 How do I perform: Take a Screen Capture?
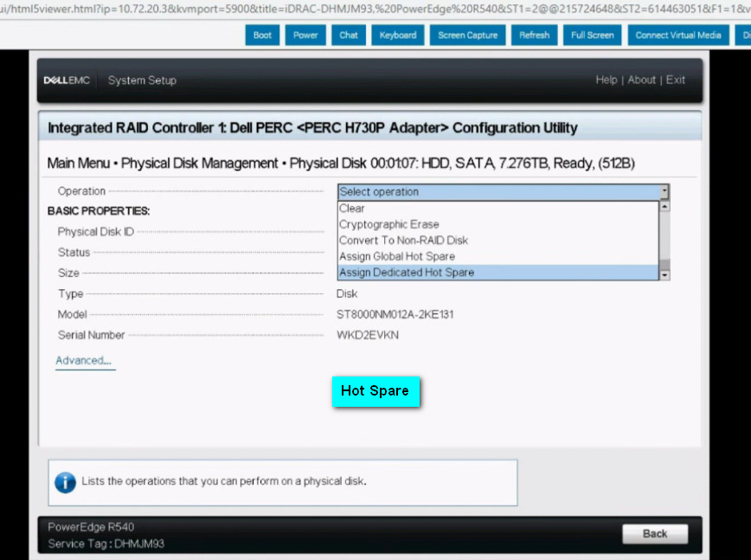coord(467,35)
